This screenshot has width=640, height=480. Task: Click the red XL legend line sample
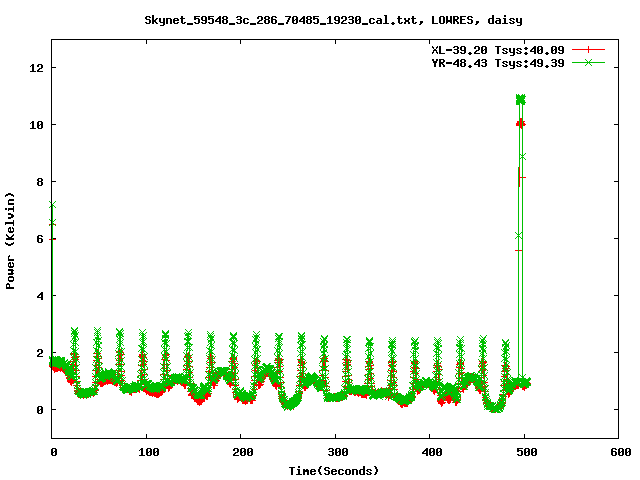[588, 50]
